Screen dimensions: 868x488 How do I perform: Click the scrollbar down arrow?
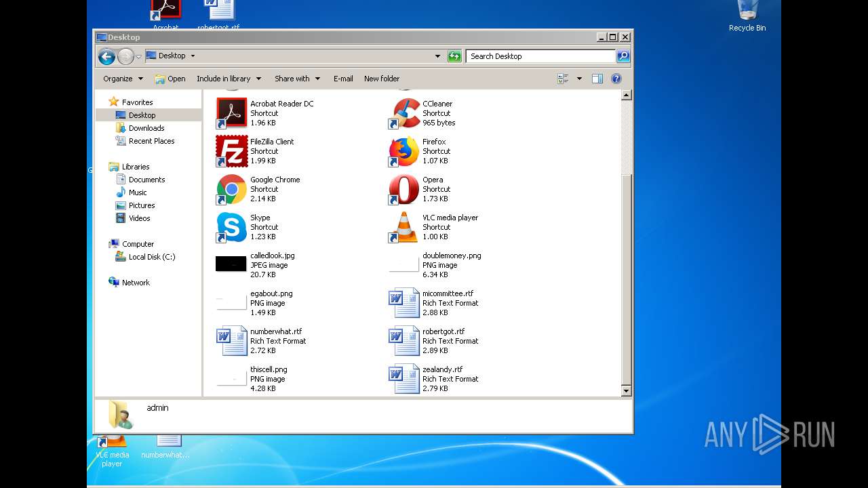627,390
